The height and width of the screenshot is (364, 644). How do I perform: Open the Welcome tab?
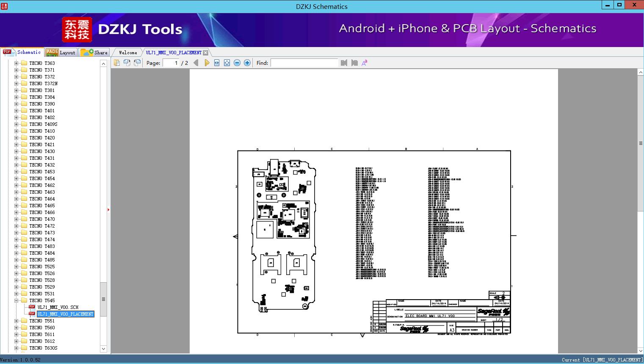click(x=128, y=53)
